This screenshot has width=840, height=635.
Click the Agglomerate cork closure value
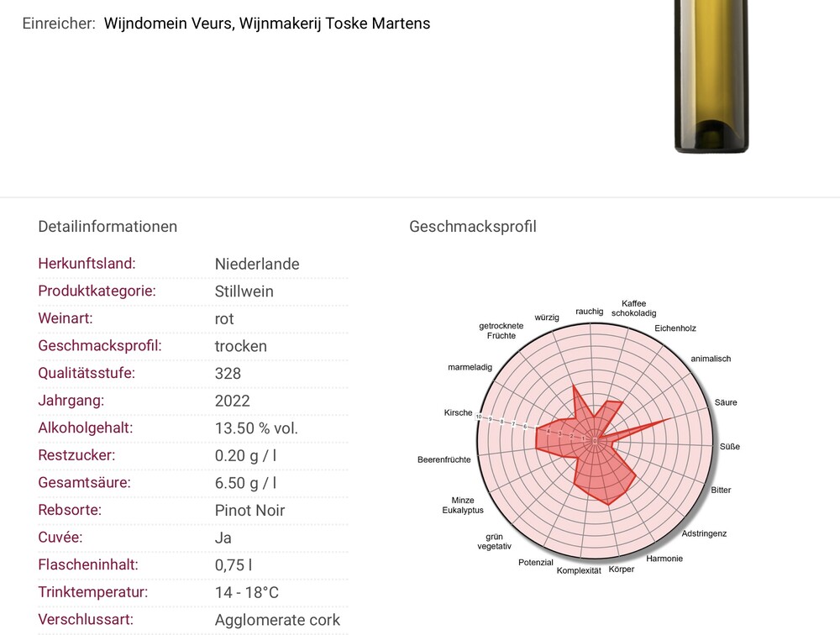click(277, 620)
